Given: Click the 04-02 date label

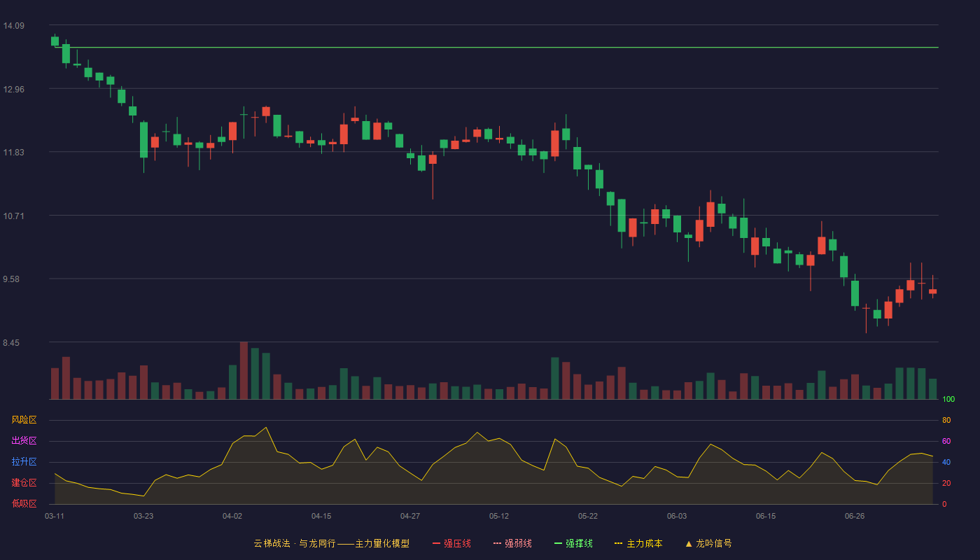Looking at the screenshot, I should tap(232, 516).
